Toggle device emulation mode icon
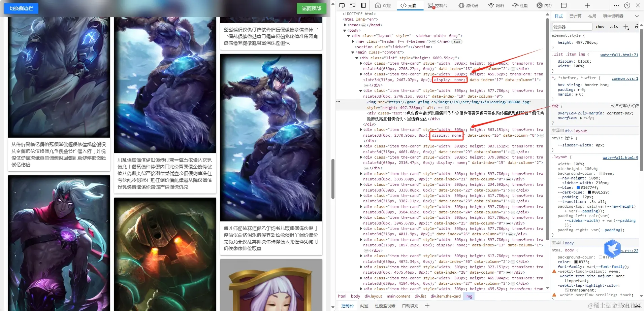The height and width of the screenshot is (311, 644). coord(353,5)
